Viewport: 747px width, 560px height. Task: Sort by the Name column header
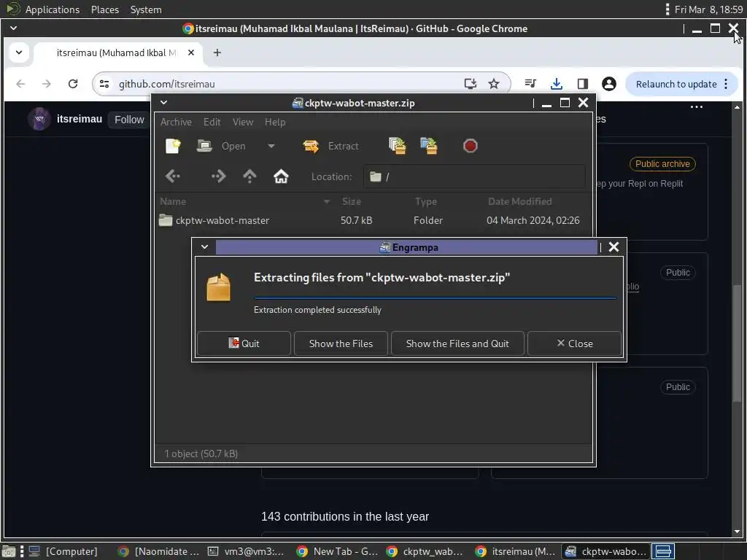245,201
